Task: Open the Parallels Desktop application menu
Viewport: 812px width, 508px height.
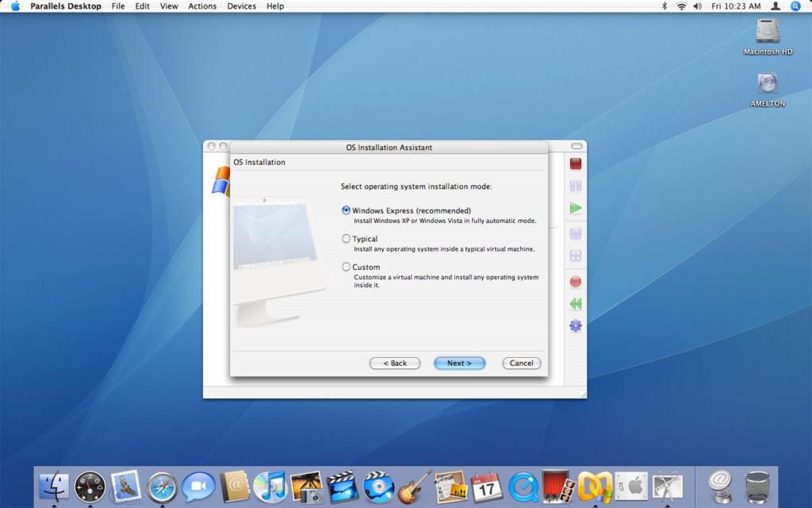Action: click(x=66, y=6)
